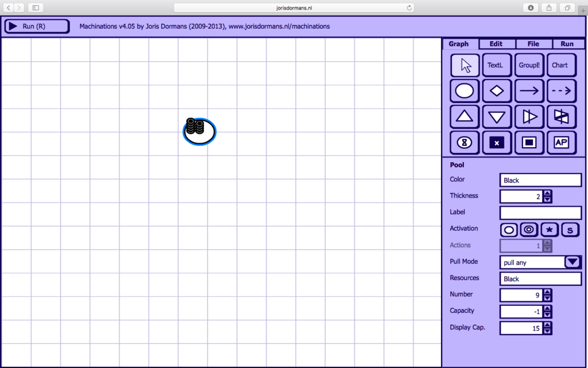Increase Thickness stepper value
Viewport: 588px width, 368px height.
coord(547,193)
